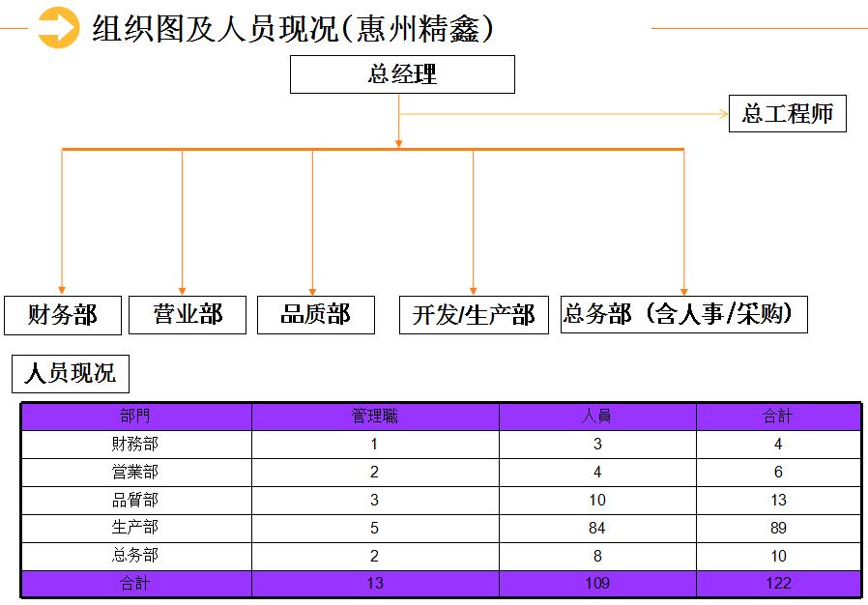The image size is (868, 605).
Task: Click the 合計 column header
Action: click(x=778, y=417)
